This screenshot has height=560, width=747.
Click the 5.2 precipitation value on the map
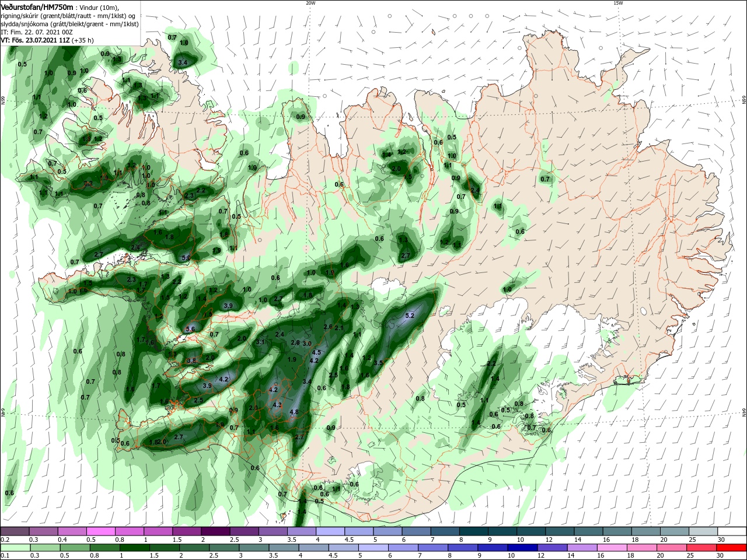(x=409, y=316)
